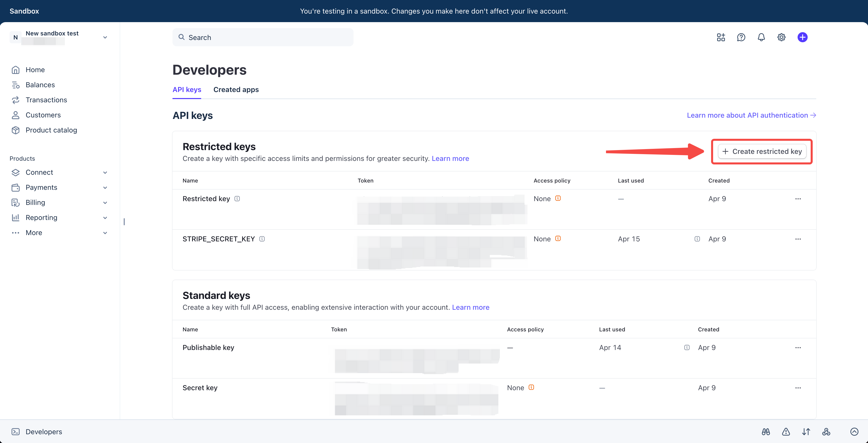Open Transactions in sidebar
Viewport: 868px width, 443px height.
[46, 100]
